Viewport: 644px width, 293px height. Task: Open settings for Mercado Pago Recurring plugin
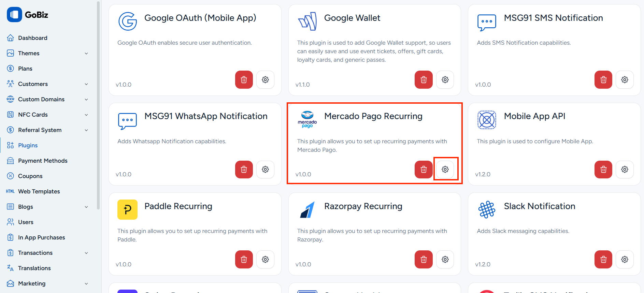tap(445, 170)
